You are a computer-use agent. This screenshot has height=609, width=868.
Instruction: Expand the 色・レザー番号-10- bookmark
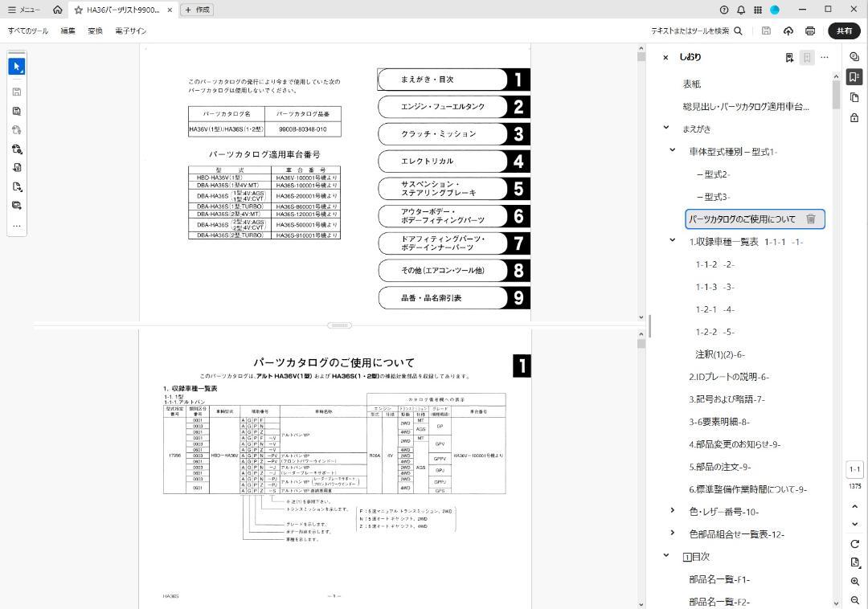[x=673, y=510]
